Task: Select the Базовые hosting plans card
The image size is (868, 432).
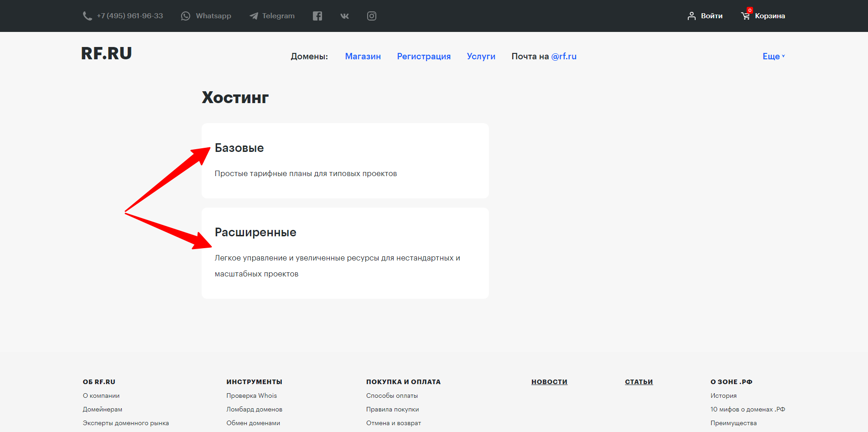Action: [345, 161]
